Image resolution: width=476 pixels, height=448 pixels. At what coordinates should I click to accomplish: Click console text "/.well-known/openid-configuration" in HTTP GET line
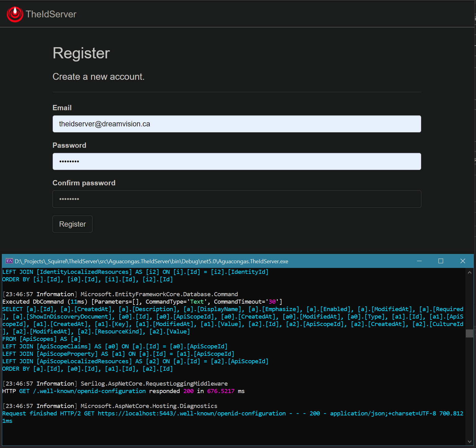point(89,391)
